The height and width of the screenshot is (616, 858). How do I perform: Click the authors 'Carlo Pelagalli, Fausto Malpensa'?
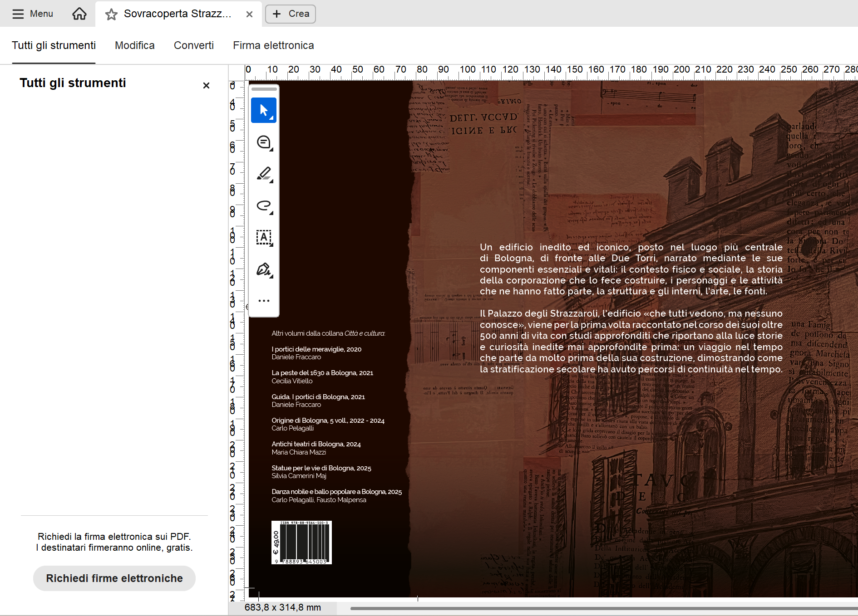pos(319,500)
